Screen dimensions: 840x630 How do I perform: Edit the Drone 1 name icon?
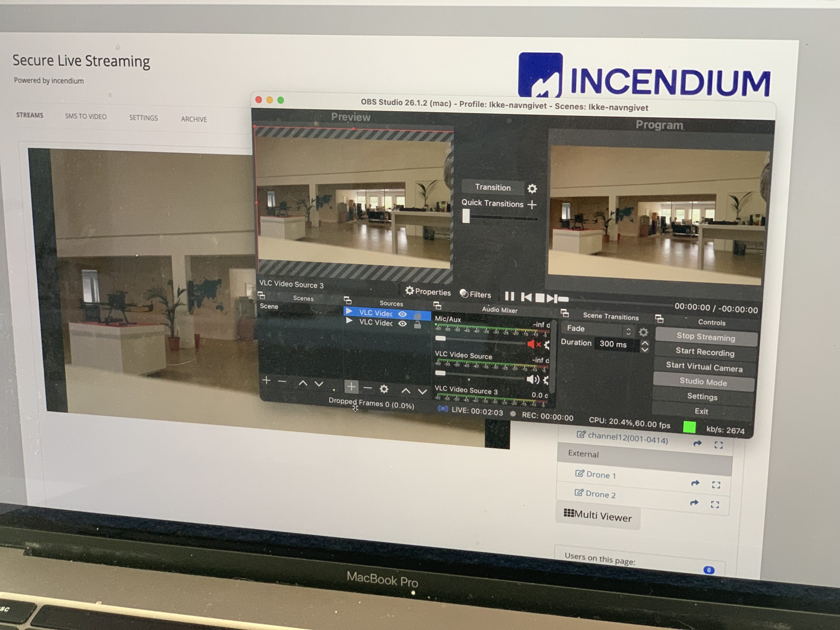pyautogui.click(x=579, y=473)
